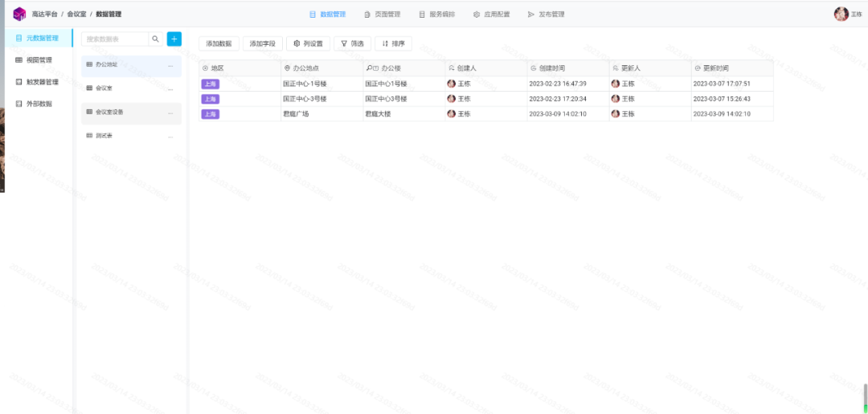Click the 国正中心-1号楼 cell
This screenshot has height=414, width=868.
click(x=321, y=84)
